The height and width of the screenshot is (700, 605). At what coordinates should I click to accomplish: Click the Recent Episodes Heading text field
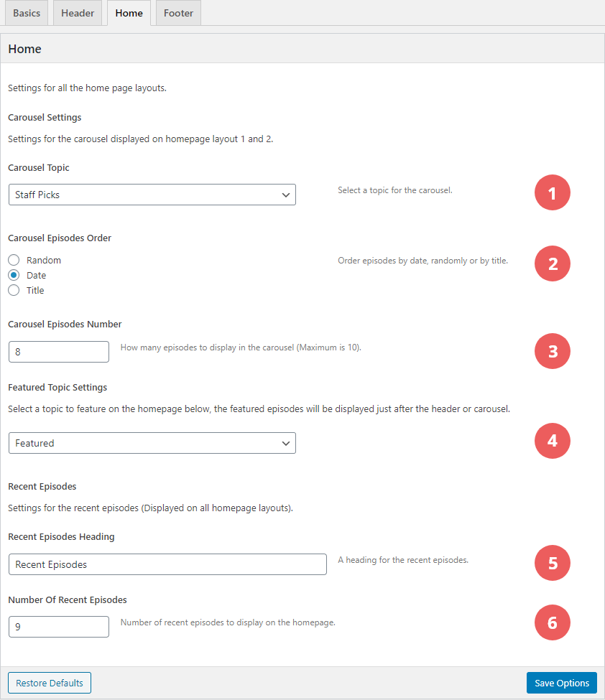tap(167, 564)
